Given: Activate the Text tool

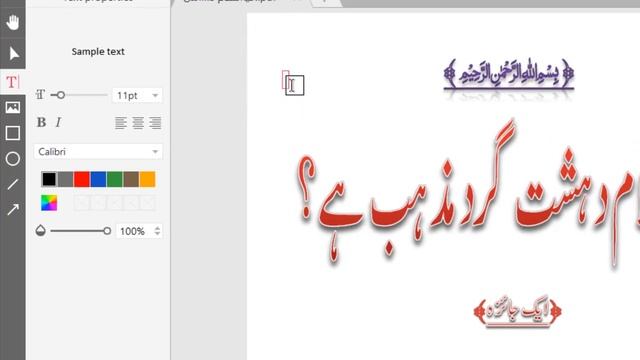Looking at the screenshot, I should coord(13,82).
